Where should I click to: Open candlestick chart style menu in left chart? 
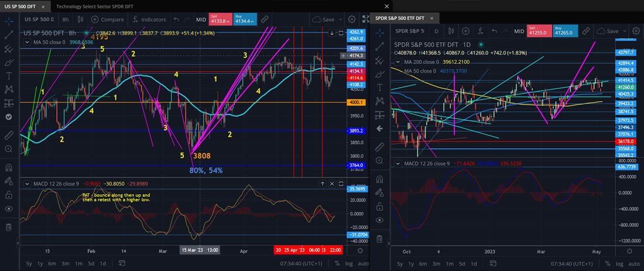(81, 19)
